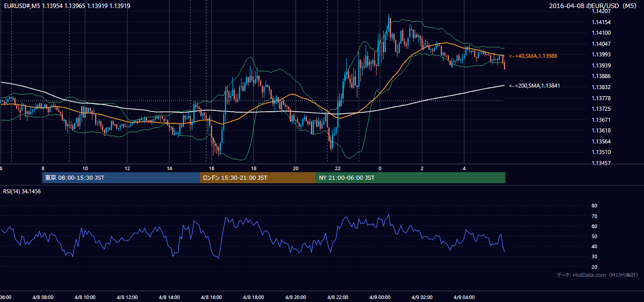Screen dimensions: 644x302
Task: Click price level 1.13618 on axis
Action: coord(601,130)
